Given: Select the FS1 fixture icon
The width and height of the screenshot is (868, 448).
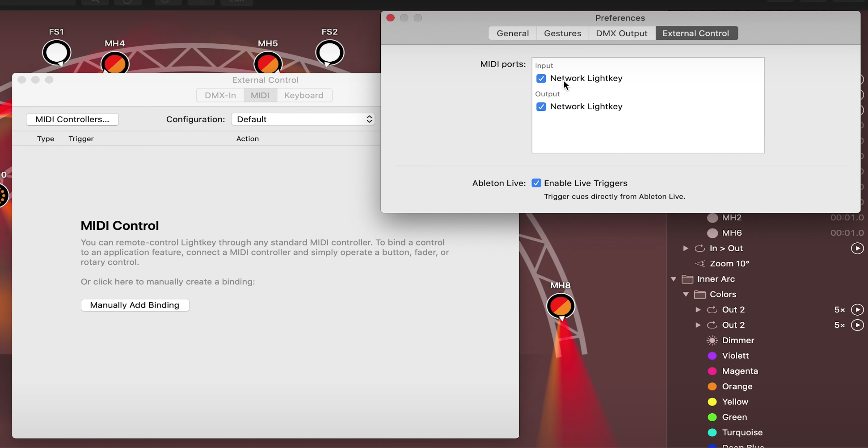Looking at the screenshot, I should pos(57,52).
